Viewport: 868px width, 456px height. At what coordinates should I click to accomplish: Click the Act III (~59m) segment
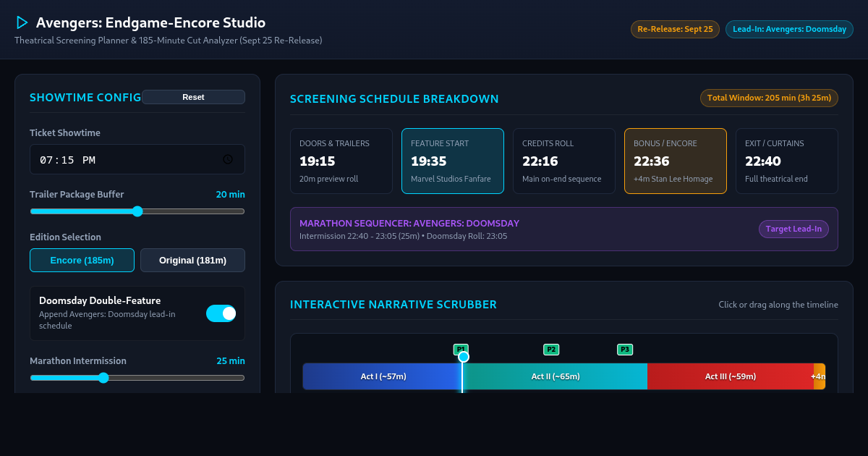tap(731, 376)
